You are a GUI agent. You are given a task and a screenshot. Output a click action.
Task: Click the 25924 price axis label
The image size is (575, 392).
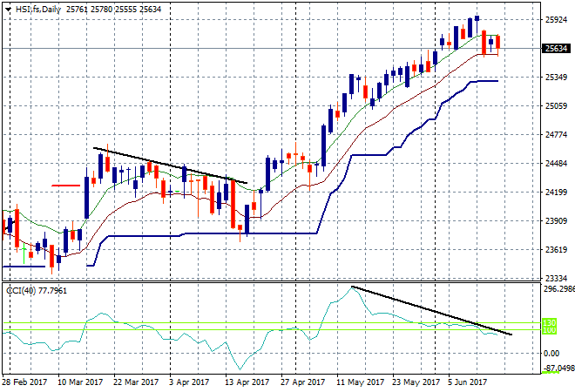tap(557, 20)
